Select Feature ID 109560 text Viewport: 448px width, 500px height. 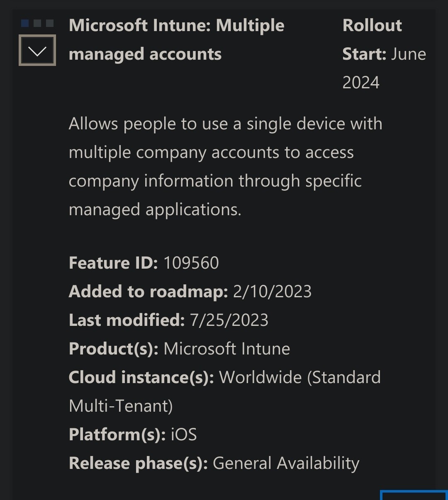(x=144, y=263)
